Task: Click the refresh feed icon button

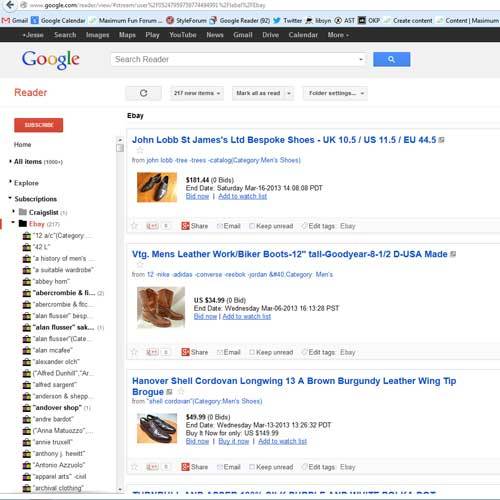Action: (x=143, y=93)
